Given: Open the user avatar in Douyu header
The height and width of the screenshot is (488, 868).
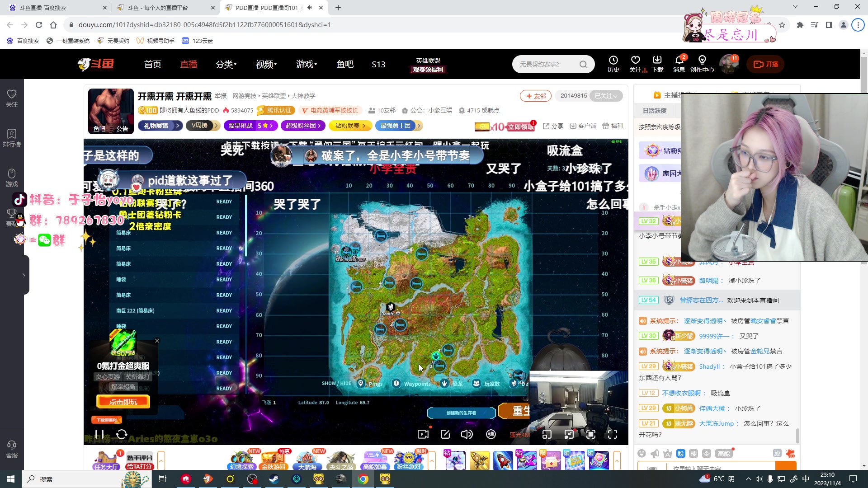Looking at the screenshot, I should point(729,64).
